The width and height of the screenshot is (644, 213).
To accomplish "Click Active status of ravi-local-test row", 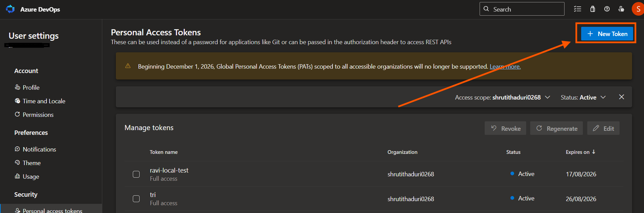I will 526,174.
